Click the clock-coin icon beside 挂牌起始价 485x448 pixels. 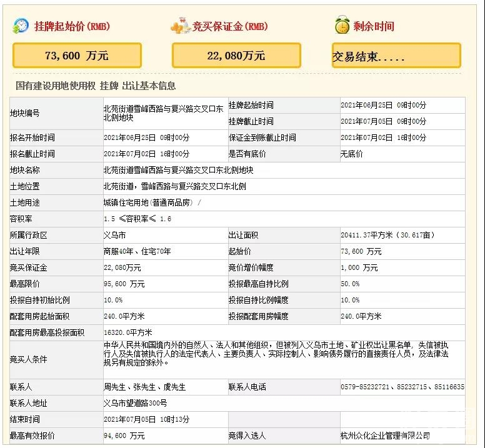pyautogui.click(x=21, y=26)
